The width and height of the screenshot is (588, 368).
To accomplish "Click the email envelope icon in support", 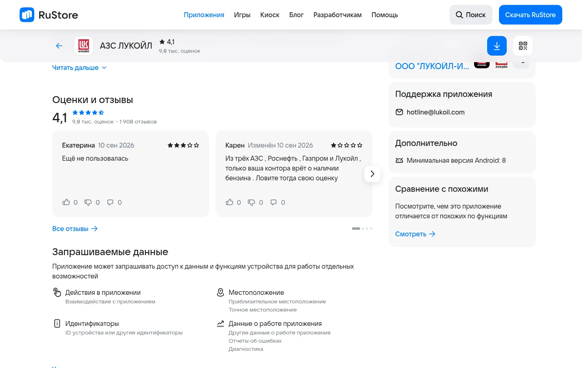I will pyautogui.click(x=399, y=112).
